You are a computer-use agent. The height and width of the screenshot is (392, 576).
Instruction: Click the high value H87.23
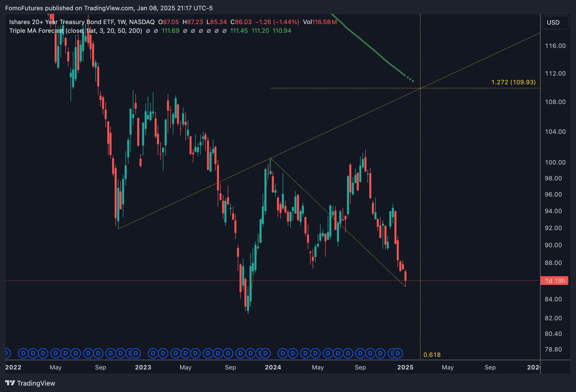tap(193, 22)
